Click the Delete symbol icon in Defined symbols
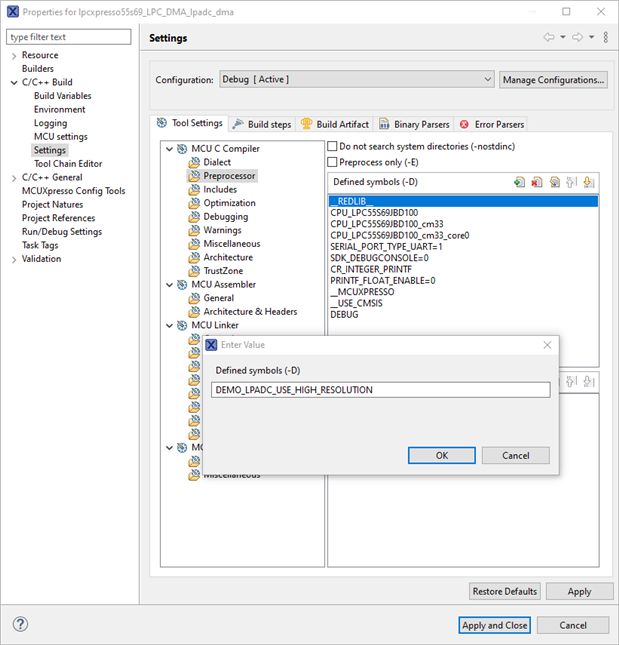The width and height of the screenshot is (619, 645). (537, 182)
